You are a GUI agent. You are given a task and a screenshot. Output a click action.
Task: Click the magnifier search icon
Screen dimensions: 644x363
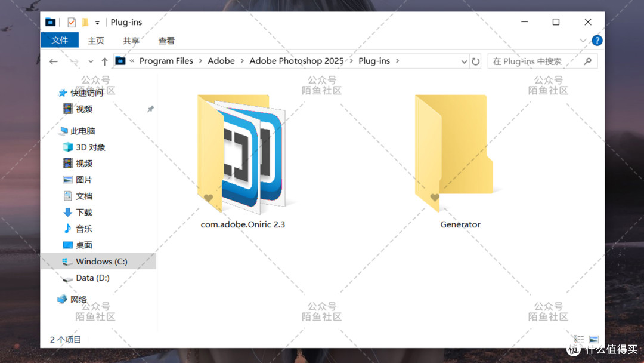[588, 61]
